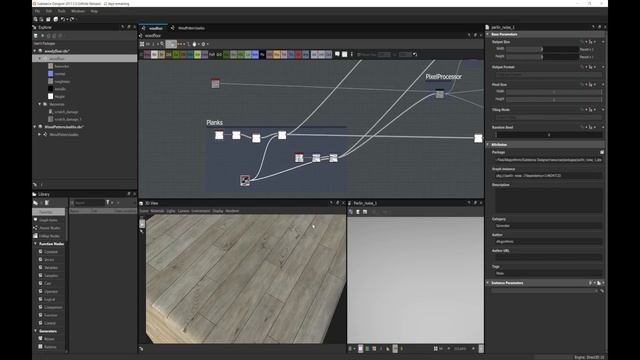Screen dimensions: 640x360
Task: Collapse the WoodPatternJoakko.sbs package
Action: 35,127
